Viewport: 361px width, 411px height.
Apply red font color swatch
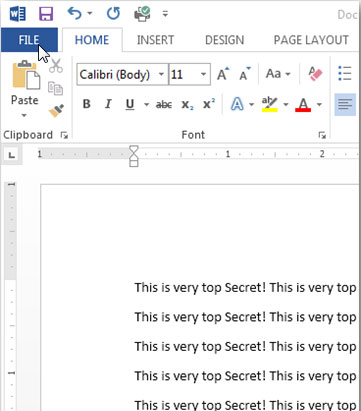pyautogui.click(x=303, y=105)
